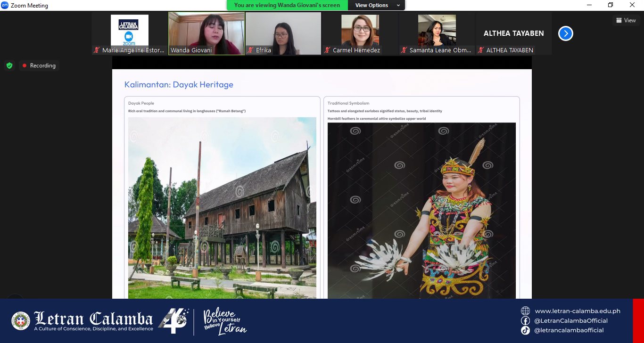Click the Dayak longhouse image
This screenshot has height=343, width=644.
coord(222,207)
